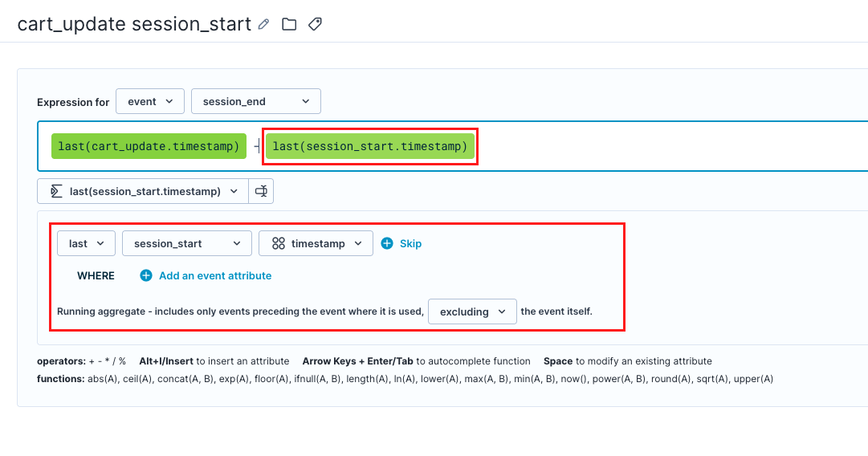Click the four-circles icon on timestamp
The image size is (868, 456).
click(279, 243)
